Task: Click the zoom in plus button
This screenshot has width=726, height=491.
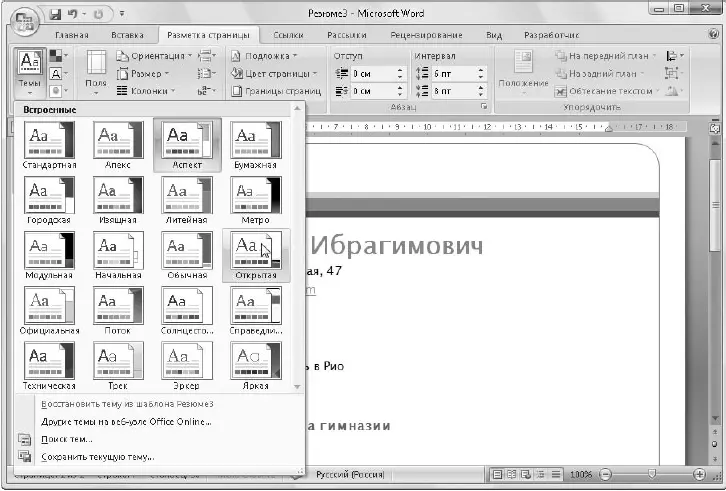Action: point(699,474)
